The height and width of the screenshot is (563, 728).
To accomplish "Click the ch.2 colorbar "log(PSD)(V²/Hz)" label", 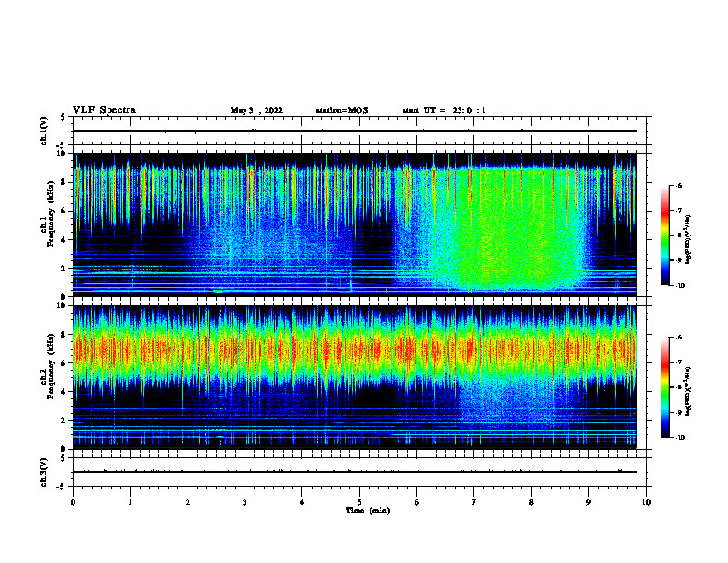I will pyautogui.click(x=688, y=391).
